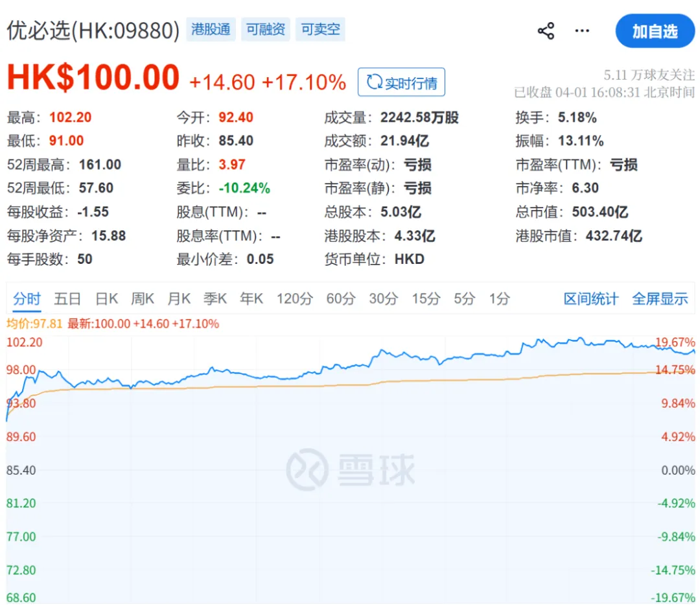Image resolution: width=700 pixels, height=605 pixels.
Task: Click the 每股净资产 value 15.88
Action: (108, 235)
